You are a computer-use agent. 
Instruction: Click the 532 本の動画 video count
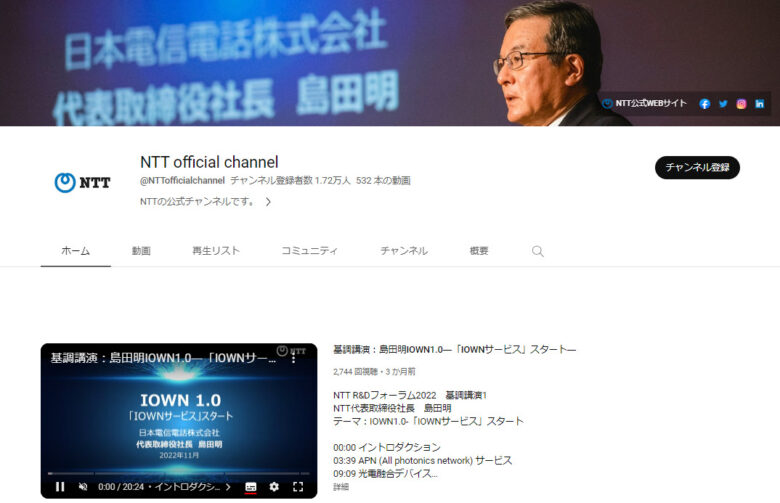click(383, 181)
